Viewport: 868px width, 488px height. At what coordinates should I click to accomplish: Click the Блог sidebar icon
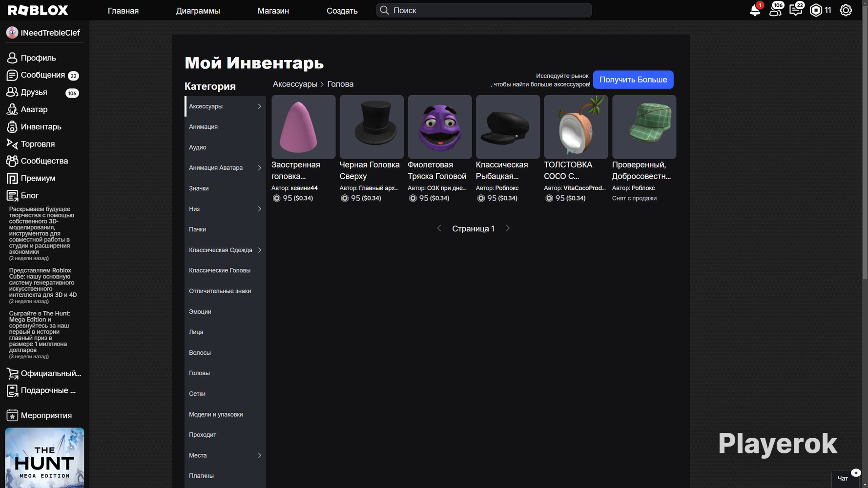click(12, 195)
